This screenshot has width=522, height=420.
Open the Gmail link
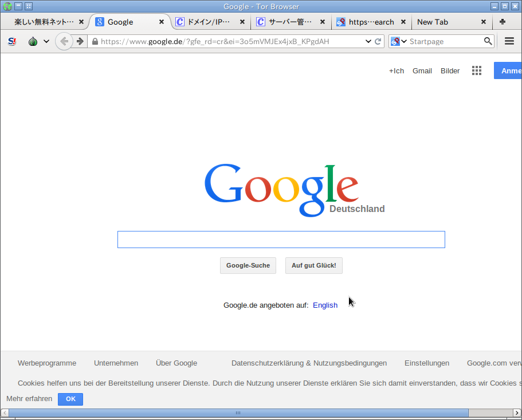(x=422, y=71)
